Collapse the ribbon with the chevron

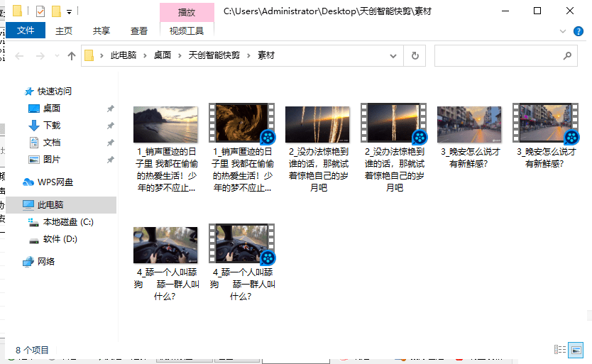(563, 31)
